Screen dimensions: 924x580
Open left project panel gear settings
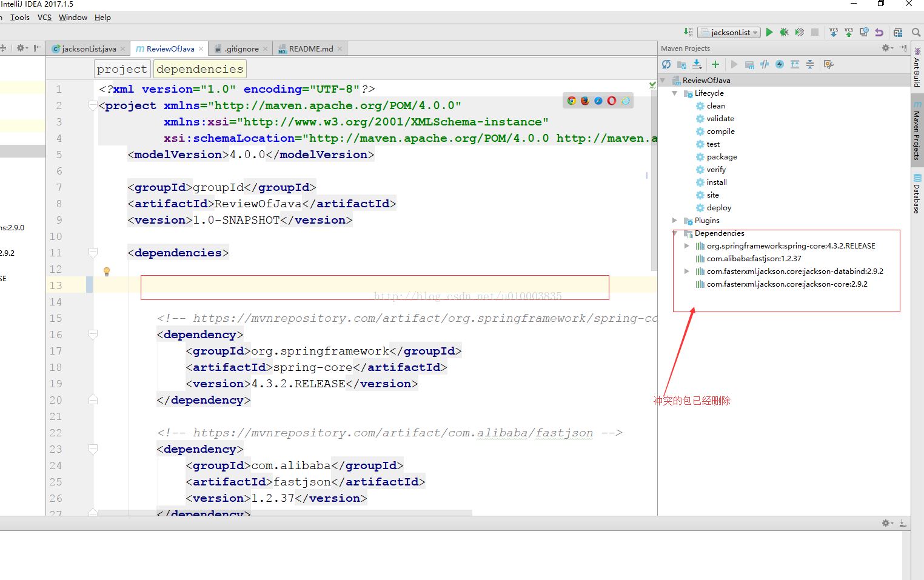[x=22, y=48]
